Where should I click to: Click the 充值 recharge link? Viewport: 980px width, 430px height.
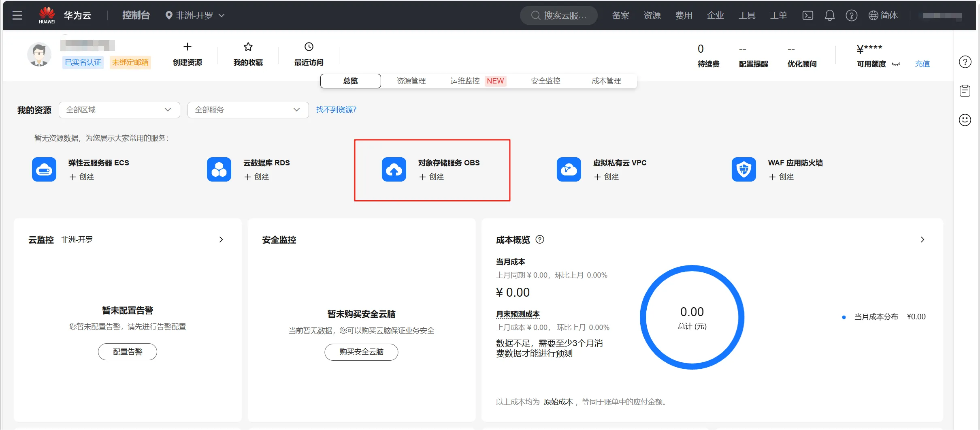(x=922, y=64)
